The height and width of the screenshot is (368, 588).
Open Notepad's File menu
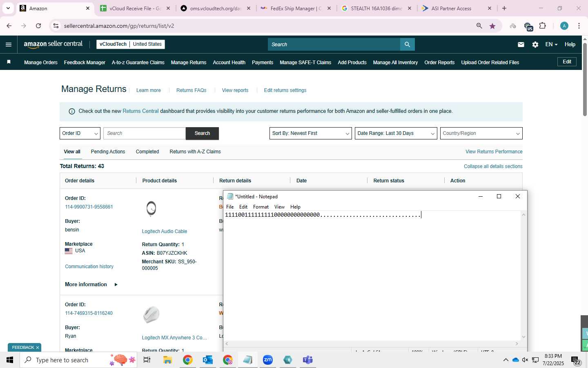click(230, 207)
